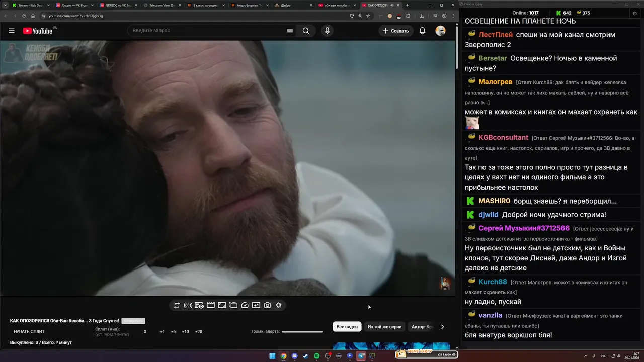Toggle loop icon in video enhancer toolbar
This screenshot has height=362, width=644.
click(177, 305)
